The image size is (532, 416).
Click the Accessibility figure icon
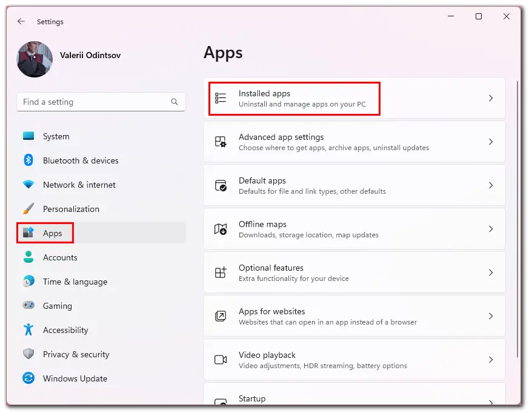[x=28, y=329]
